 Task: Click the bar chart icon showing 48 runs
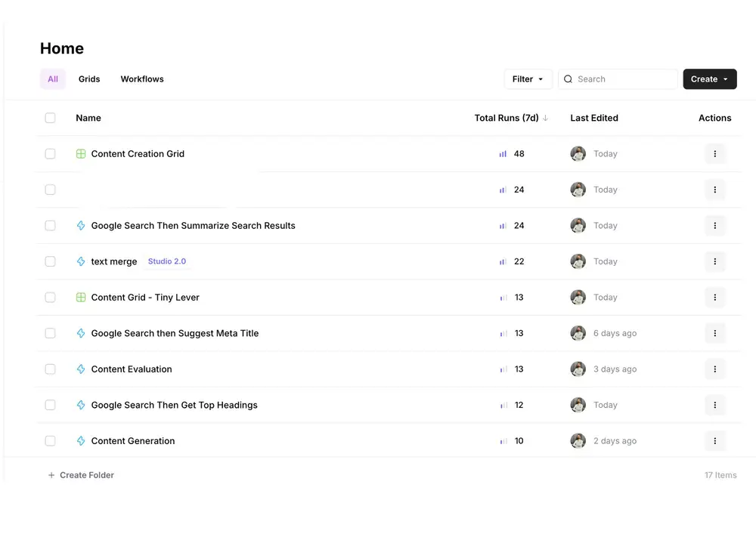(x=503, y=154)
